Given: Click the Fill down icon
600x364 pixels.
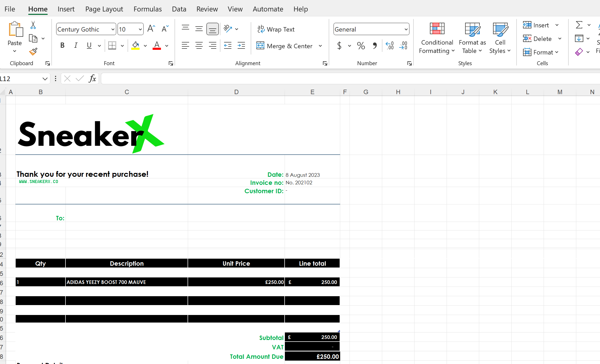Looking at the screenshot, I should [x=579, y=39].
